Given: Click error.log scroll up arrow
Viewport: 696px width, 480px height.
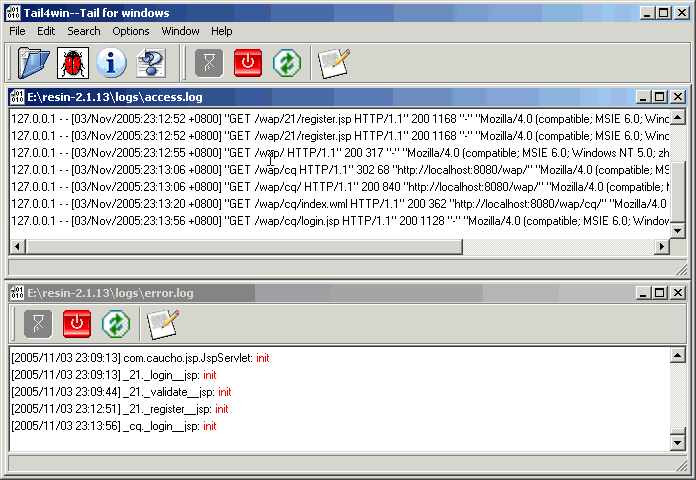Looking at the screenshot, I should pyautogui.click(x=677, y=355).
